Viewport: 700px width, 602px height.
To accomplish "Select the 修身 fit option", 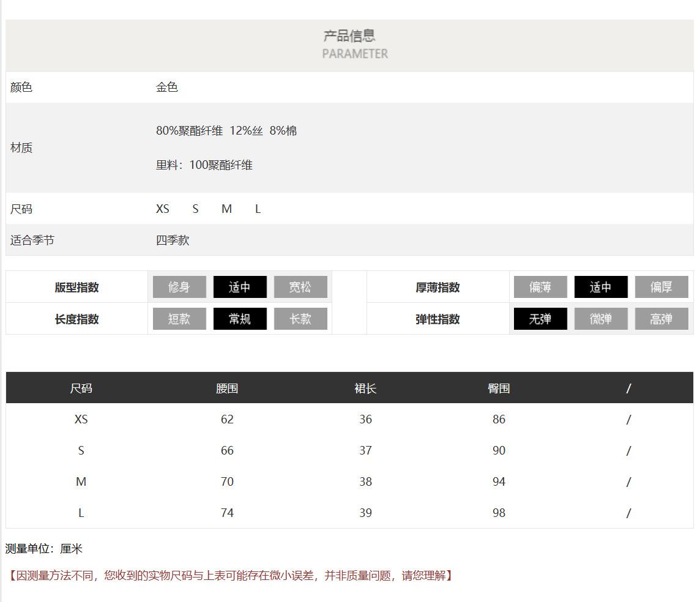I will pyautogui.click(x=179, y=287).
